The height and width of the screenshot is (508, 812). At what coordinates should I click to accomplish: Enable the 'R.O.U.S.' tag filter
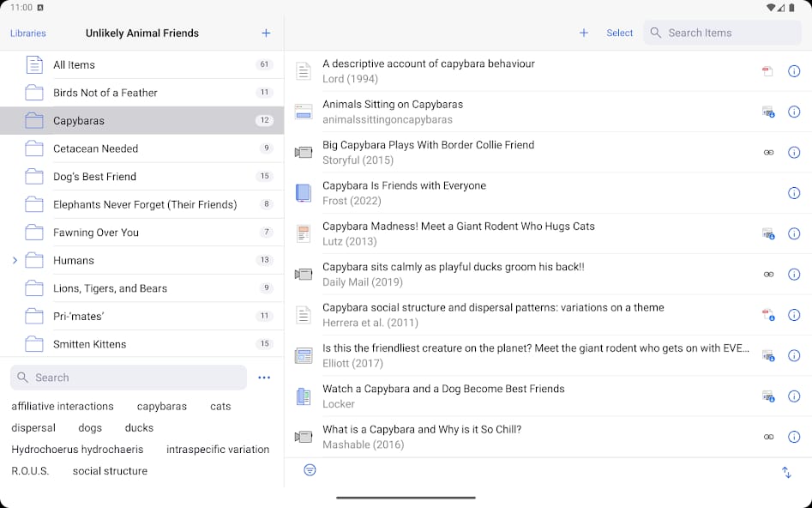30,471
